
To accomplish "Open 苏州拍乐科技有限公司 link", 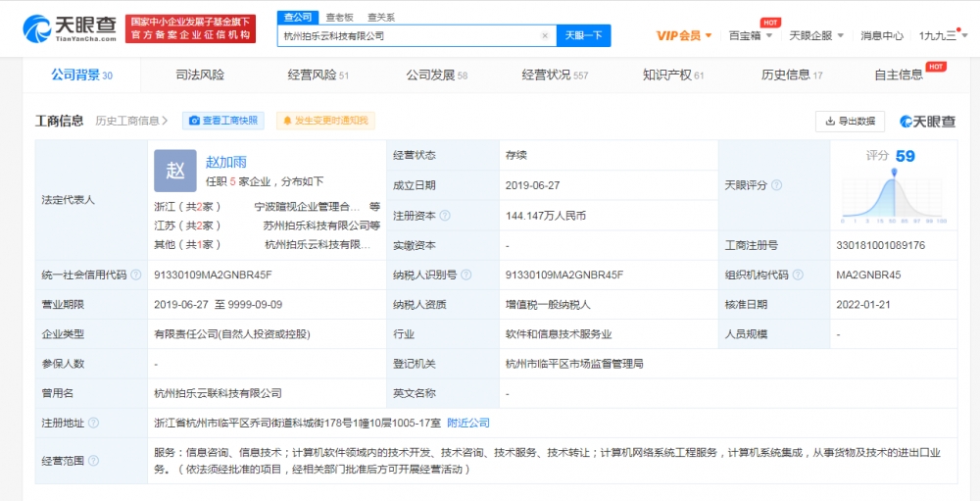I will tap(317, 225).
